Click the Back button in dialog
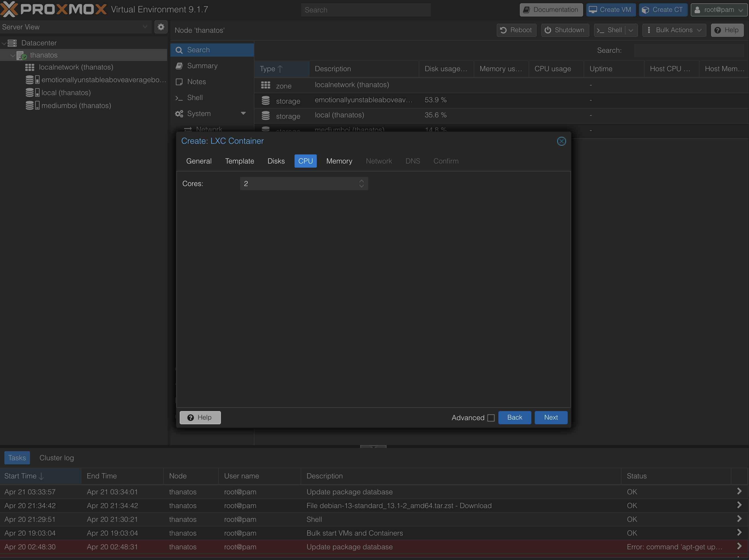The image size is (749, 560). coord(515,417)
